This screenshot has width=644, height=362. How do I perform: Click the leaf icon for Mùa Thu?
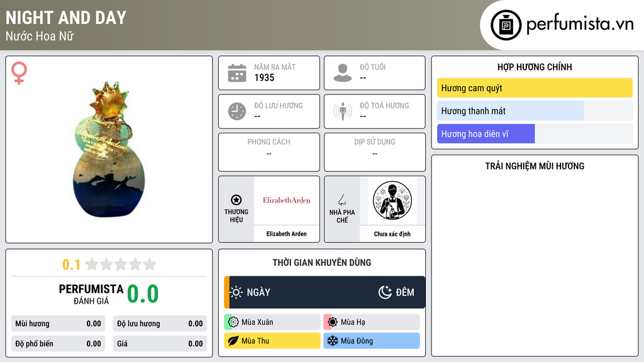[x=233, y=341]
